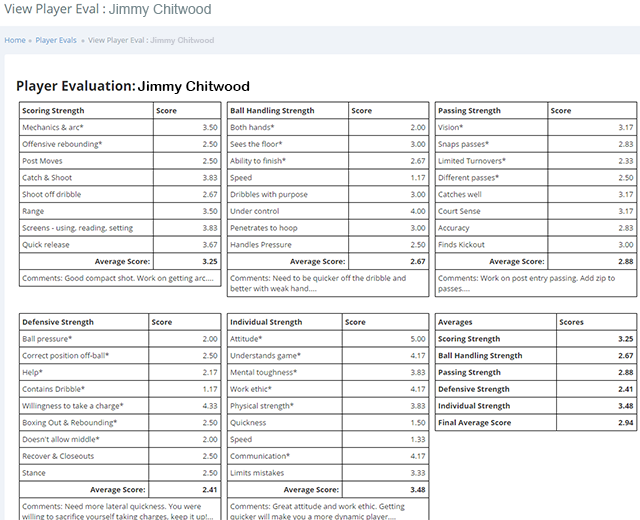640x520 pixels.
Task: Click the Defensive Strength table header
Action: (57, 322)
